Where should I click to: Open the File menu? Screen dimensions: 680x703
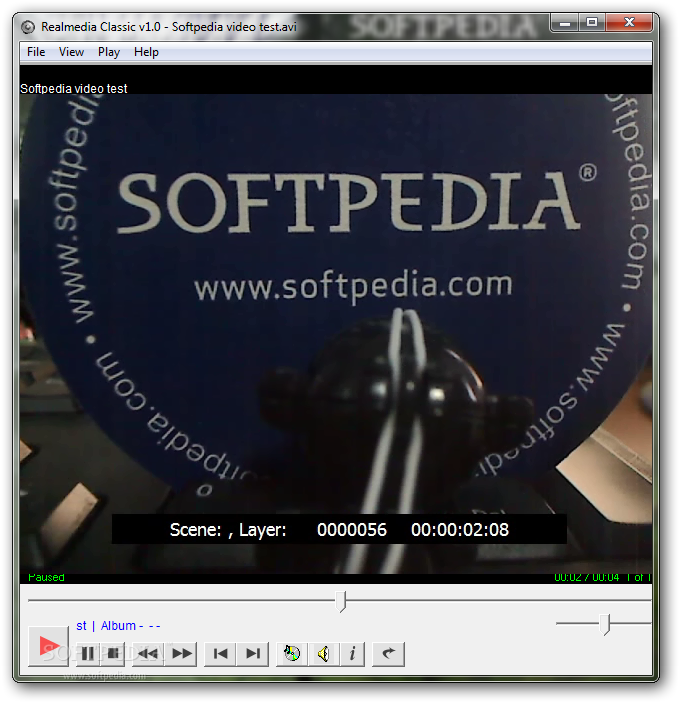[36, 52]
